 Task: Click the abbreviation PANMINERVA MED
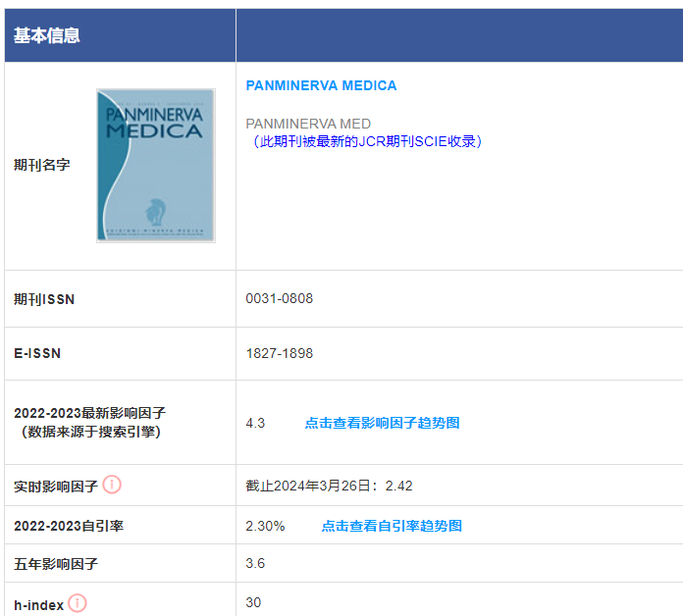point(308,124)
